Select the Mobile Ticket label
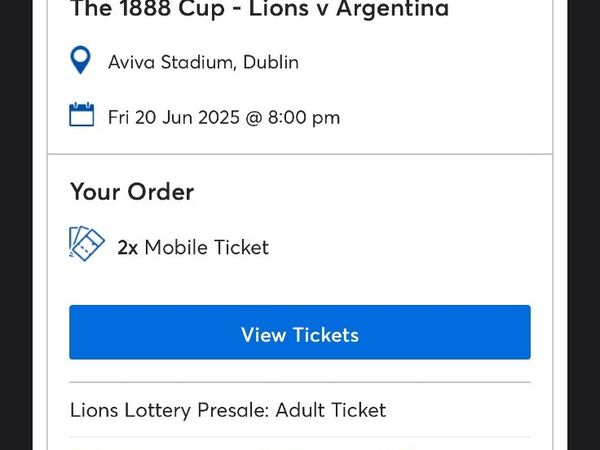Image resolution: width=600 pixels, height=450 pixels. [207, 247]
